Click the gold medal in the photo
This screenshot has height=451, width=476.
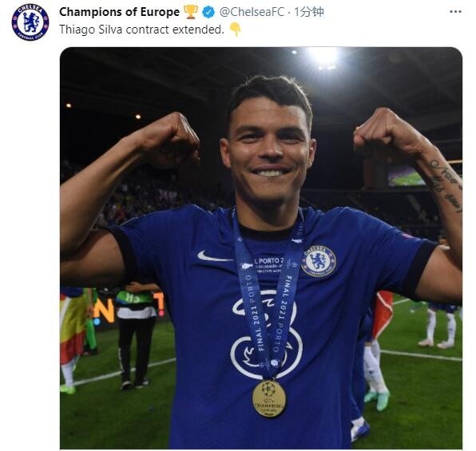[x=269, y=398]
